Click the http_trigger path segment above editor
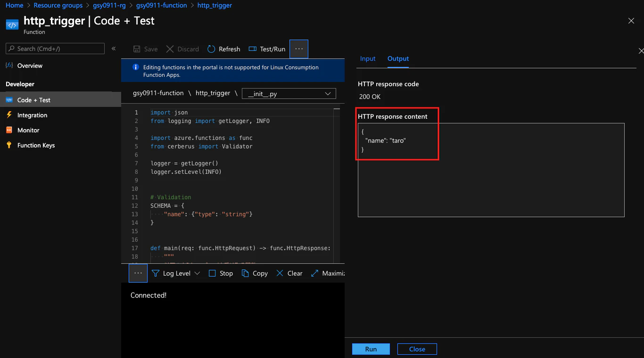Viewport: 644px width, 358px height. coord(213,93)
